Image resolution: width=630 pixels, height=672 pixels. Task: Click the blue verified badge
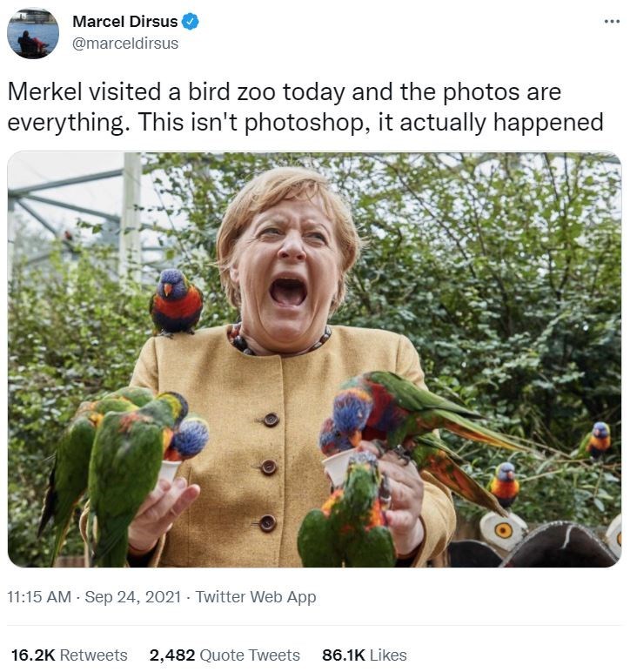coord(191,21)
